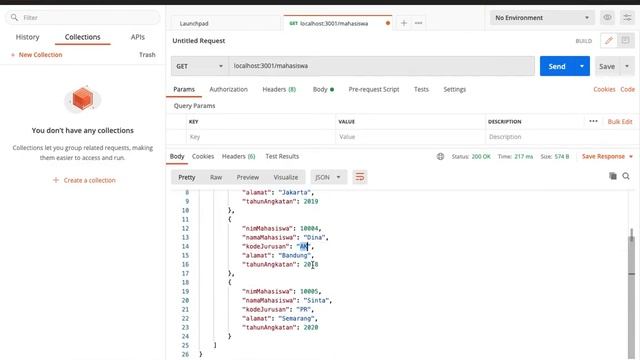The width and height of the screenshot is (640, 360).
Task: Click the environment quick look eye icon
Action: (x=607, y=18)
